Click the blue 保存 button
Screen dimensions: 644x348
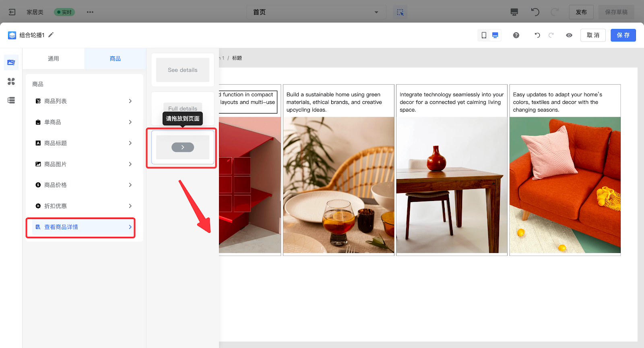pos(623,35)
